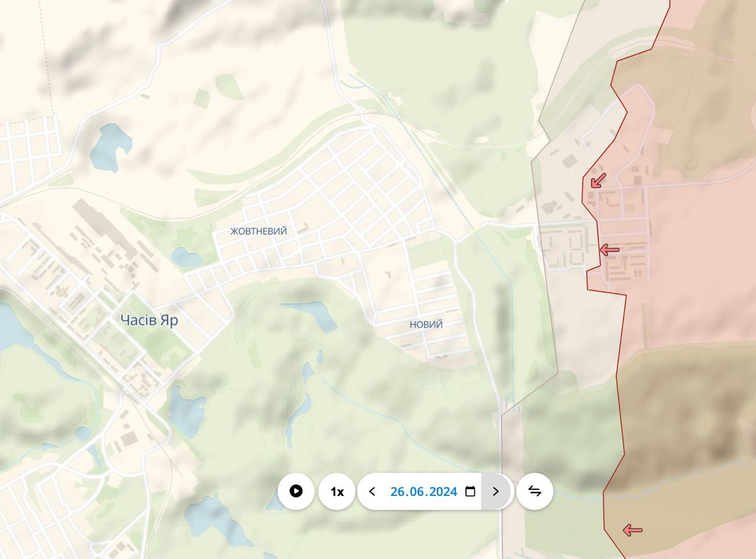Click the pond between Часів Яр and Новий

coord(308,316)
